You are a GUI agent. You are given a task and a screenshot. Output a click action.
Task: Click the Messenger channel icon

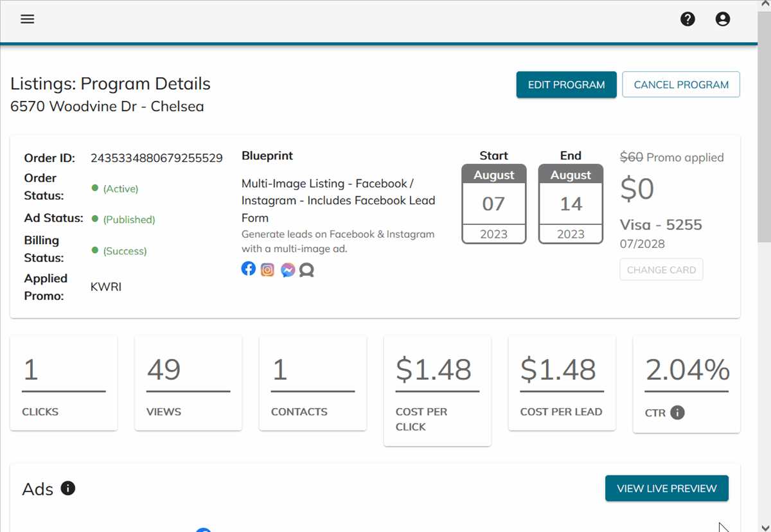288,270
